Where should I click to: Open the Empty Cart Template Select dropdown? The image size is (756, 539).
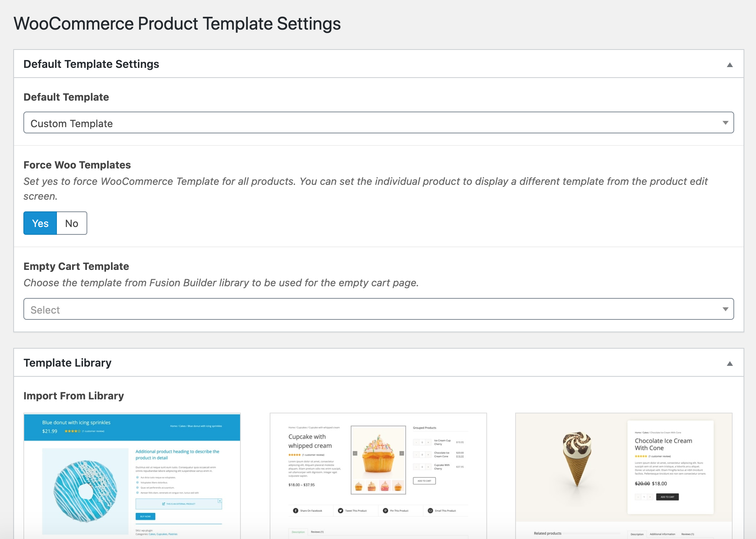tap(378, 309)
